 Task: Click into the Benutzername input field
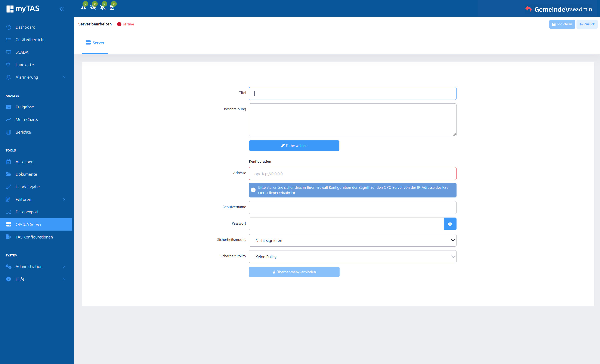click(x=353, y=207)
